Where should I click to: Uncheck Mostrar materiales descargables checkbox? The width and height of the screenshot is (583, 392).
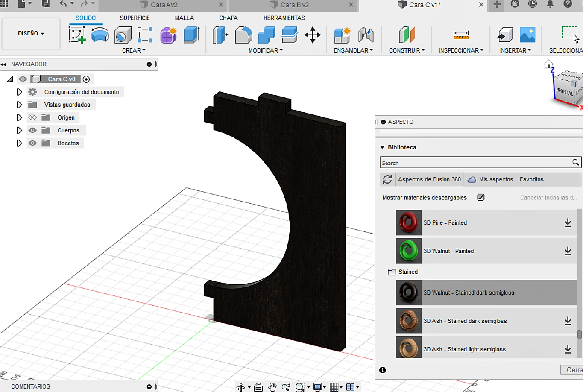pos(481,197)
